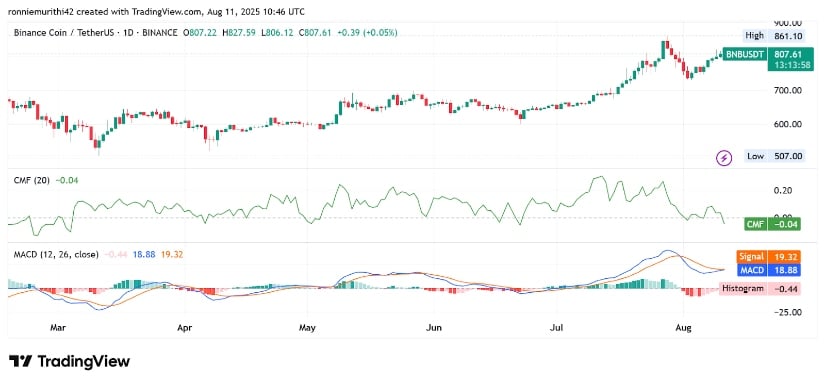This screenshot has width=825, height=384.
Task: Click the purple lightning bolt icon
Action: click(x=725, y=157)
